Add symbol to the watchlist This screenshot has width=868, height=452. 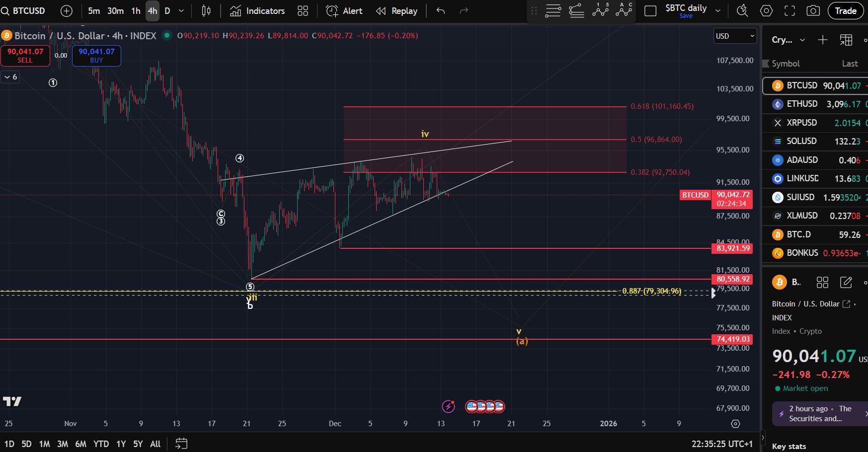823,40
